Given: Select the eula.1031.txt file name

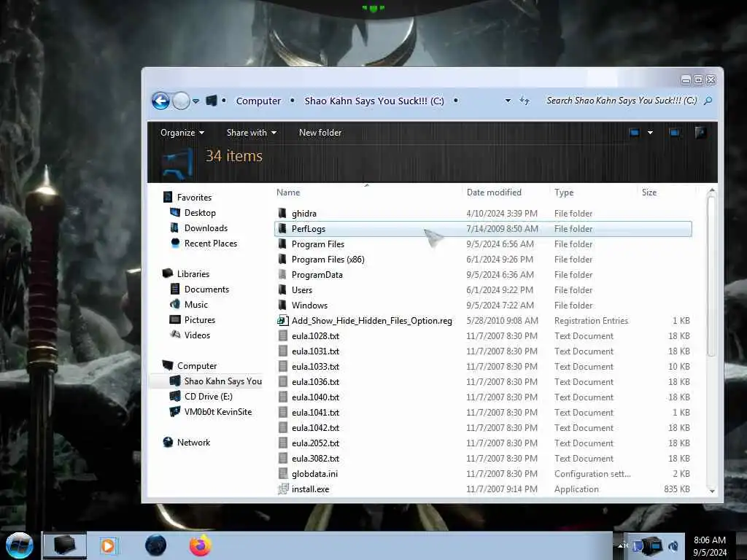Looking at the screenshot, I should [315, 351].
